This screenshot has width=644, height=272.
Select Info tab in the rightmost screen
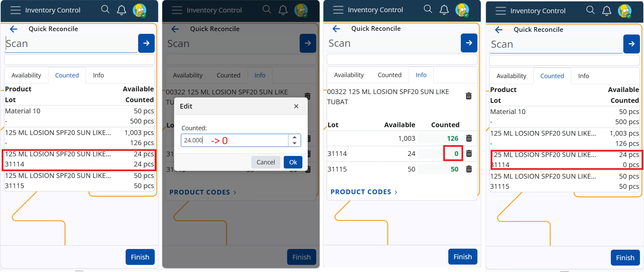[x=583, y=76]
